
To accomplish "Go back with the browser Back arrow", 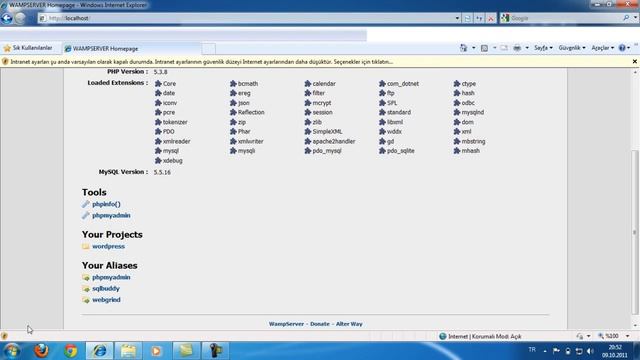I will (x=7, y=18).
